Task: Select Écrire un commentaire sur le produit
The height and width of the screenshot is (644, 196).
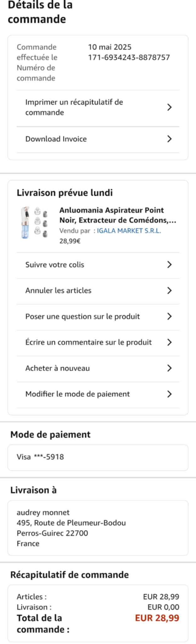Action: pyautogui.click(x=88, y=342)
